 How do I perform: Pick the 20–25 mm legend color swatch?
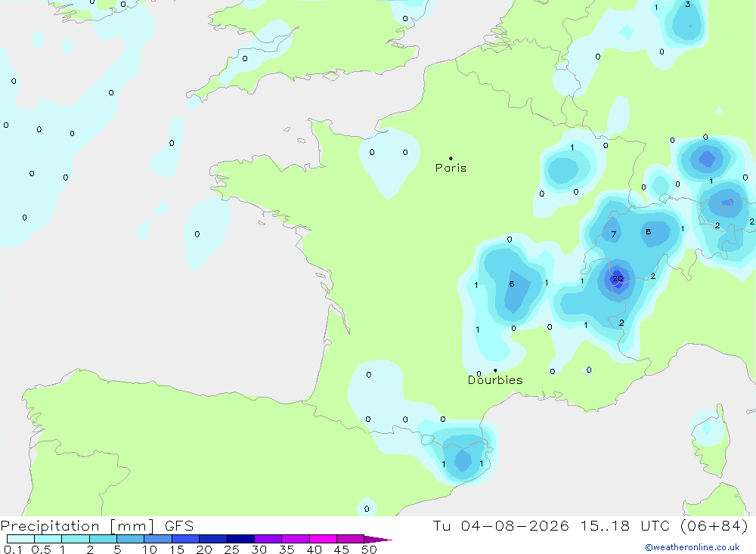213,539
